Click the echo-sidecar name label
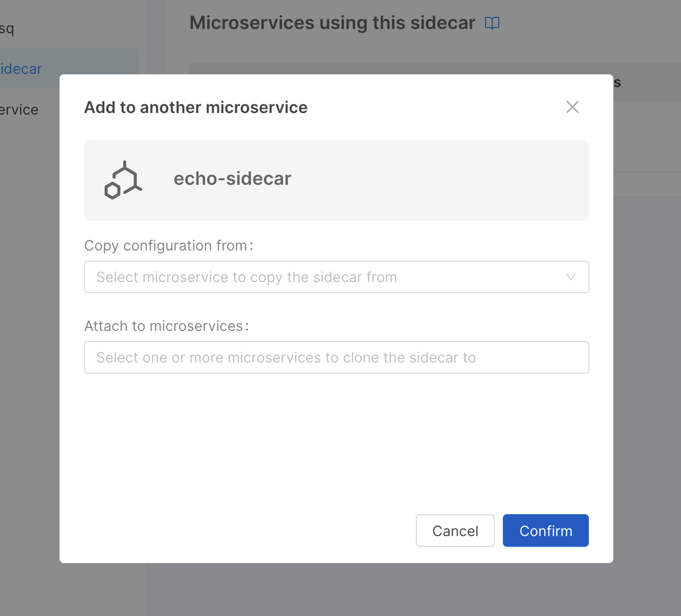Viewport: 681px width, 616px height. pos(232,178)
